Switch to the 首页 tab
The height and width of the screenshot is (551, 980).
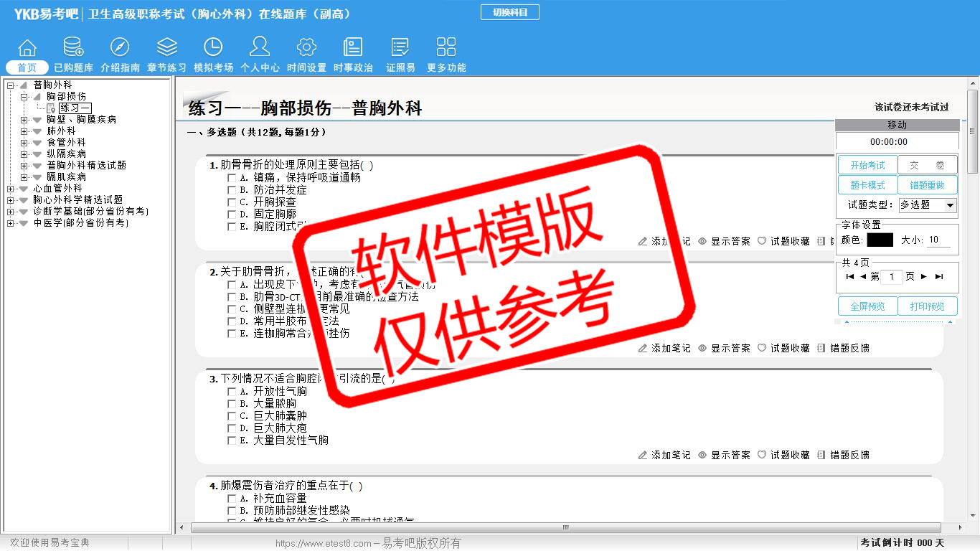pos(27,67)
